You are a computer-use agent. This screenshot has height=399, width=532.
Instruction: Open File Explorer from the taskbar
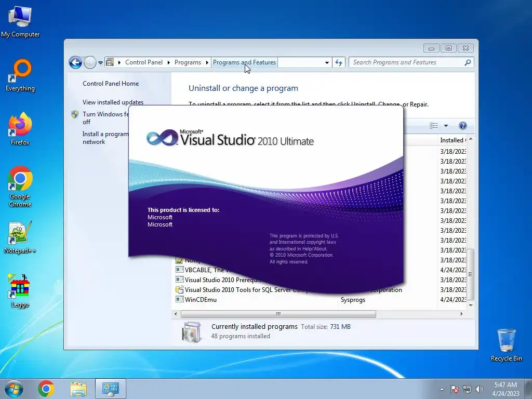pyautogui.click(x=78, y=389)
